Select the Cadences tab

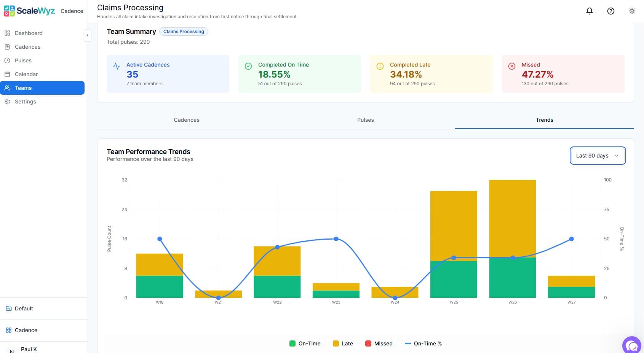click(186, 119)
